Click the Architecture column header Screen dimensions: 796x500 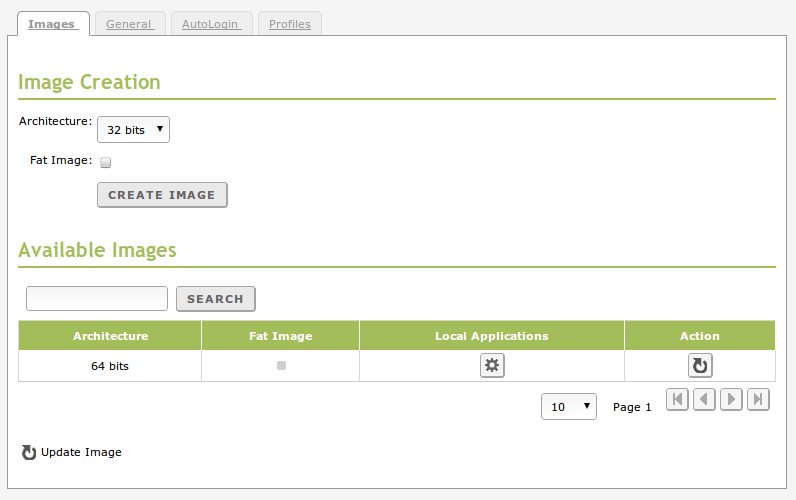click(110, 336)
